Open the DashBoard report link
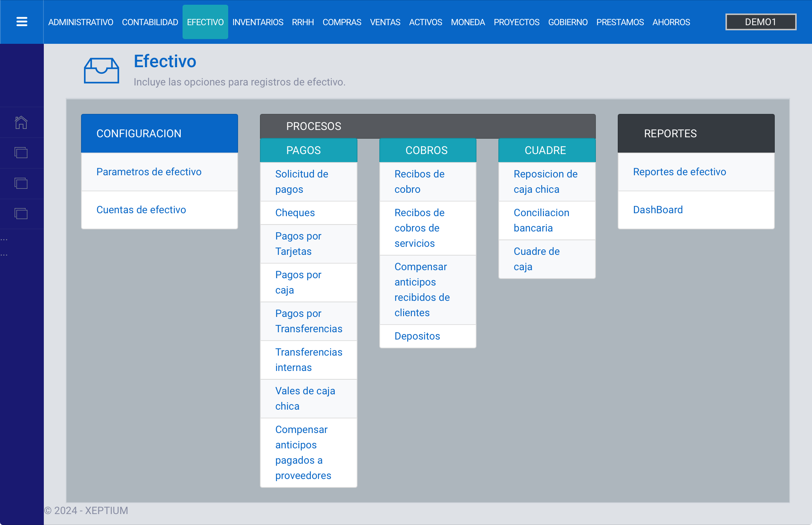This screenshot has height=525, width=812. tap(658, 210)
